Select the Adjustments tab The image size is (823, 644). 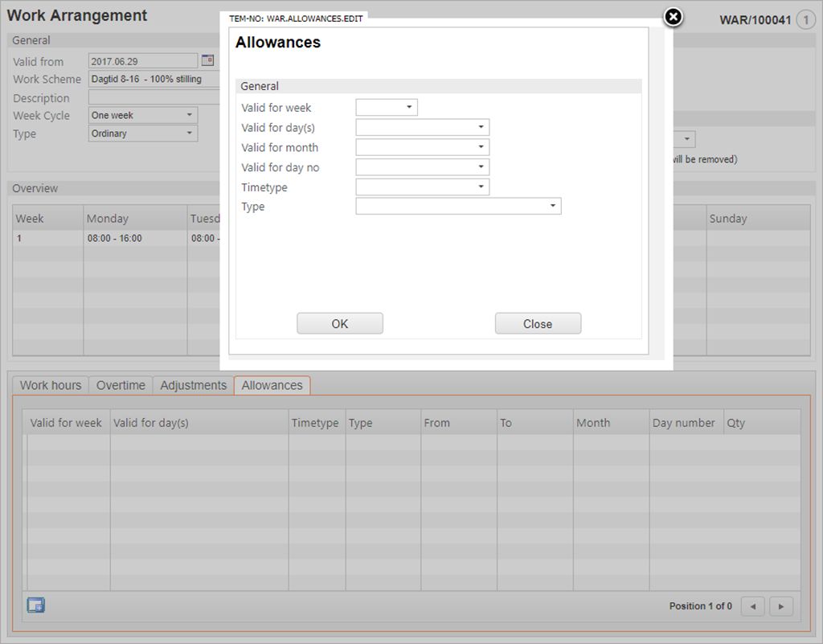click(193, 385)
